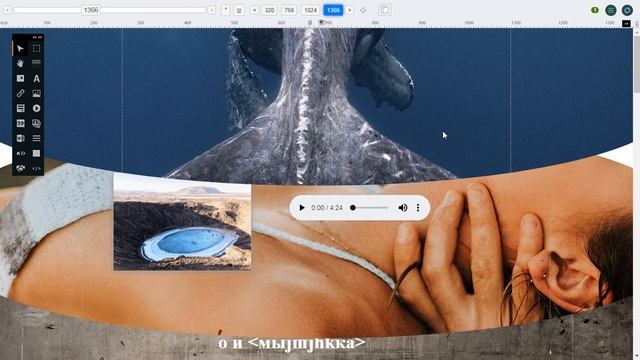This screenshot has width=640, height=360.
Task: Click the small black ruler-corner button
Action: [x=626, y=24]
